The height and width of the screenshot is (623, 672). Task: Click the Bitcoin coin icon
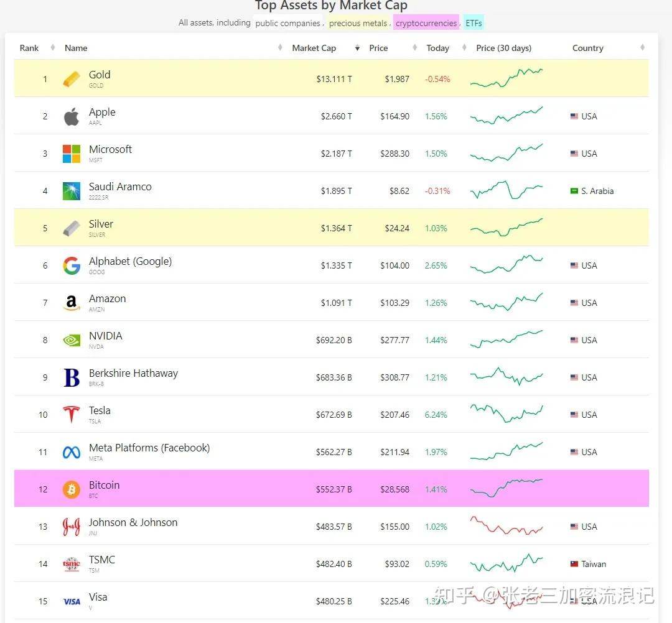coord(72,489)
